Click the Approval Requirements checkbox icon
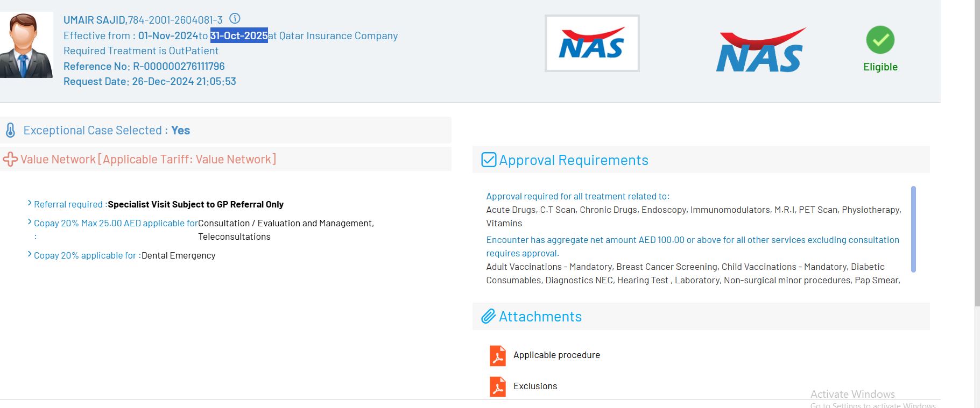 (489, 160)
